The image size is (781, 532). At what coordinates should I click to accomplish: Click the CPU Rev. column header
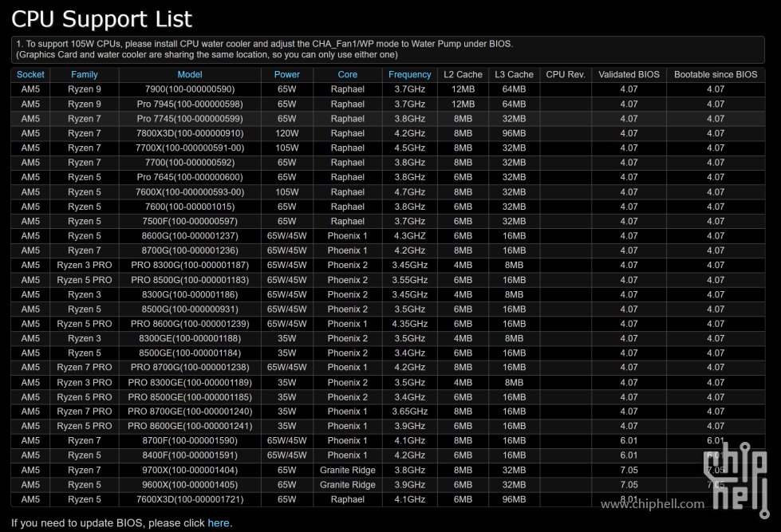[566, 75]
